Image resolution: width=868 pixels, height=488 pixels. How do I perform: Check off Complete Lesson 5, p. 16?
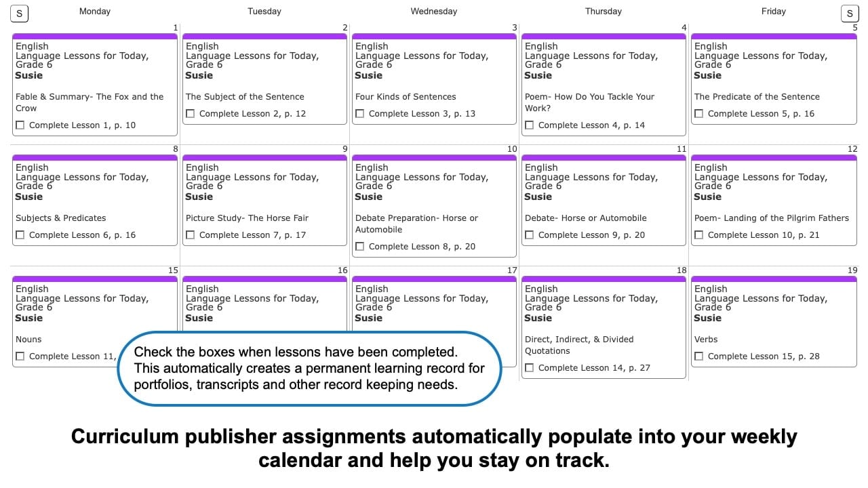699,114
